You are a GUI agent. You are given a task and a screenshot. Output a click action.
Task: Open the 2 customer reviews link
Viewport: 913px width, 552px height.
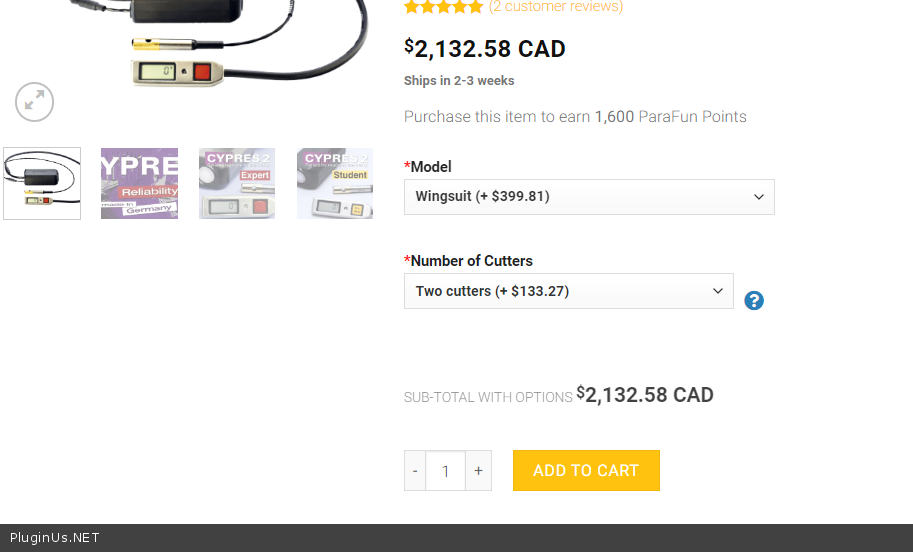pos(556,6)
